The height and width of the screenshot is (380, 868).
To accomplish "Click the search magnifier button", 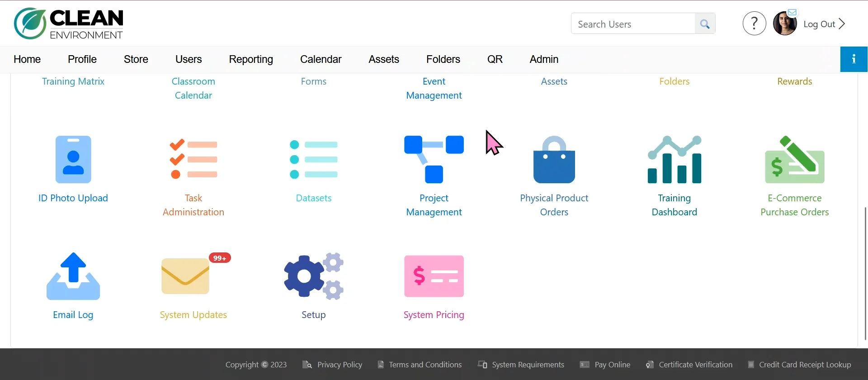I will pos(705,24).
